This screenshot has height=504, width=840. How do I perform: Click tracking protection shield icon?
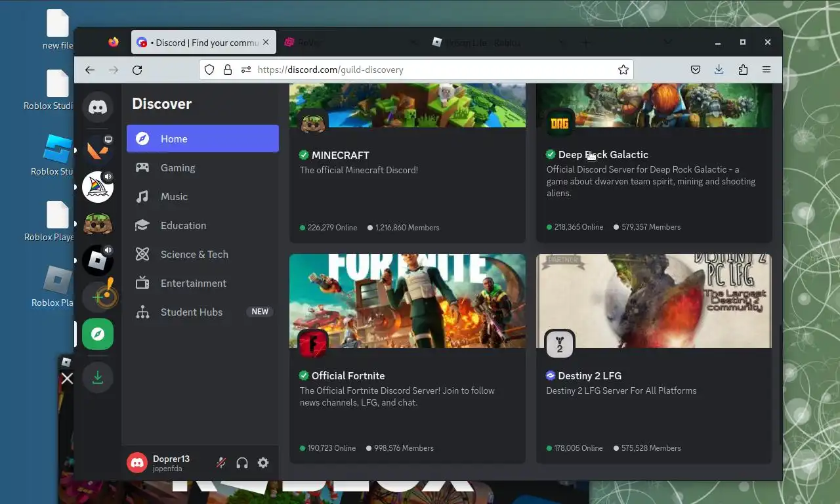point(209,70)
